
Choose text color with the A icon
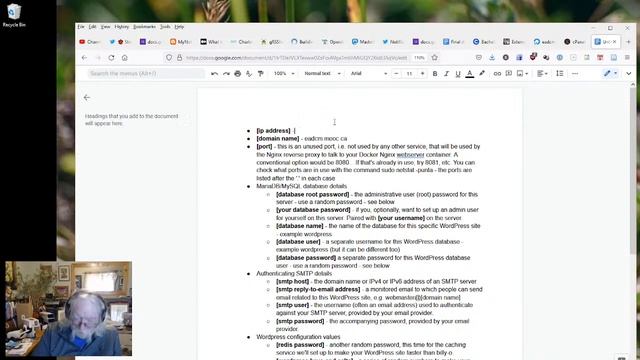point(470,73)
